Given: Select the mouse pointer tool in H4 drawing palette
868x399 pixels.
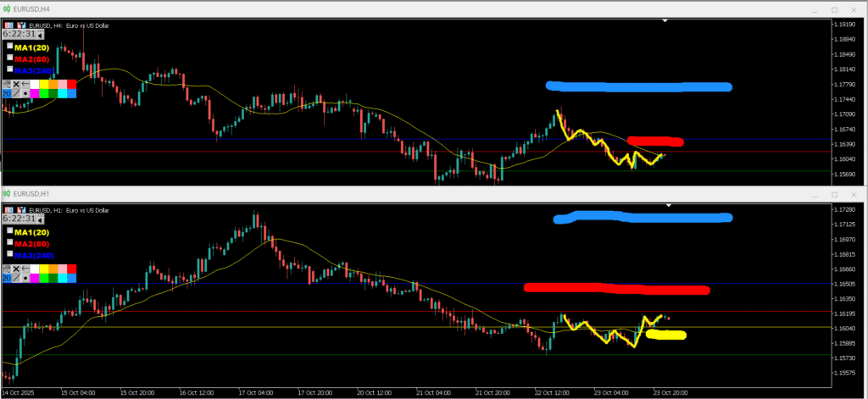Looking at the screenshot, I should click(7, 84).
